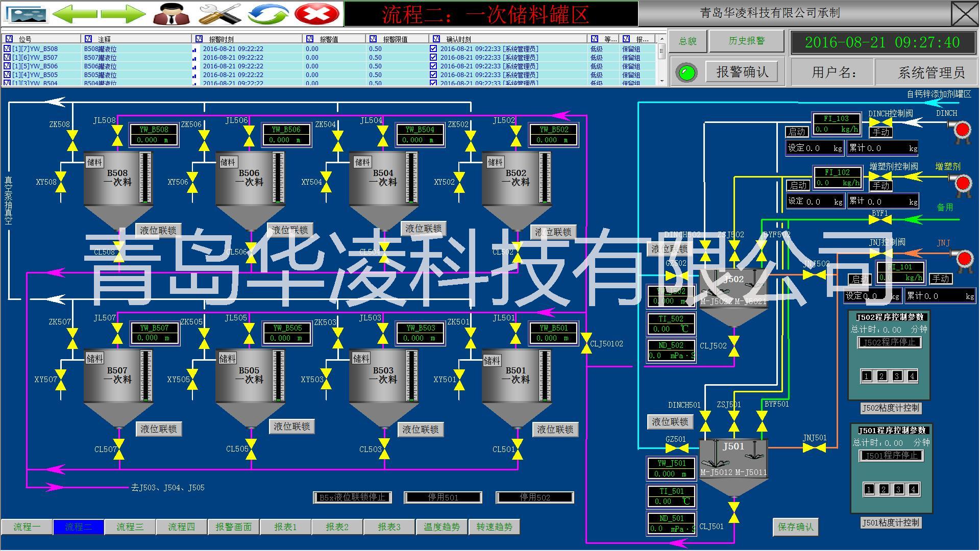Open the 报表1 tab
Viewport: 980px width, 551px height.
point(285,527)
